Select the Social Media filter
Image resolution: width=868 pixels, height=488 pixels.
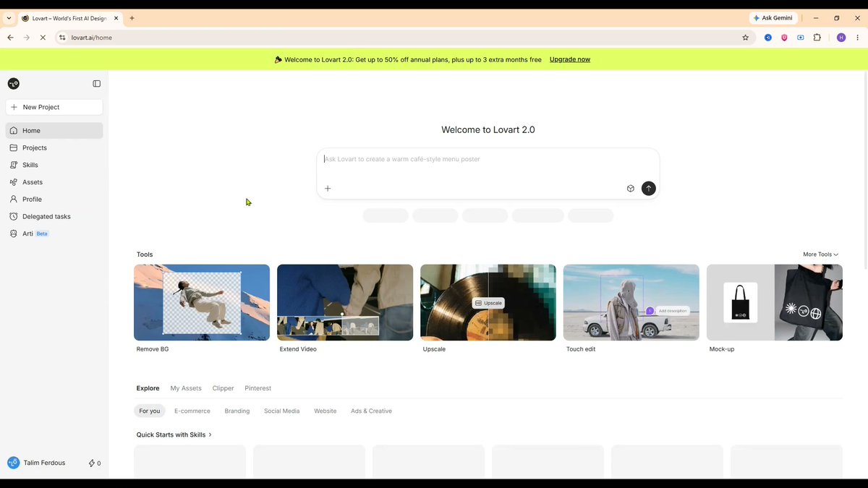coord(281,411)
